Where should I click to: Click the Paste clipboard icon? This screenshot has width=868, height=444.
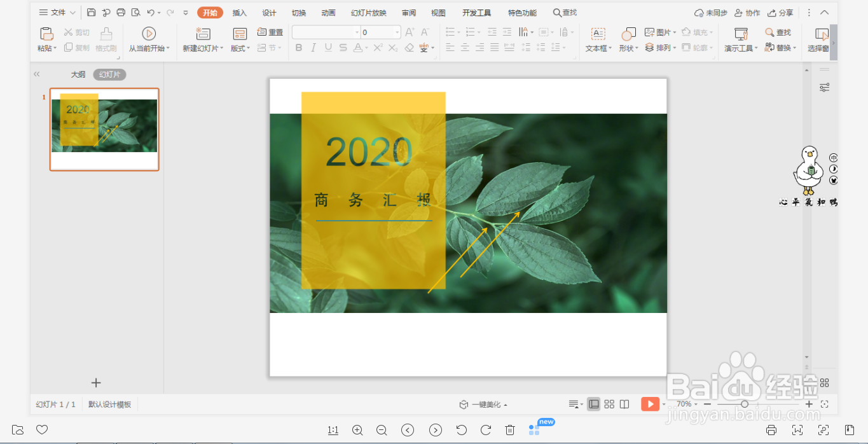46,34
